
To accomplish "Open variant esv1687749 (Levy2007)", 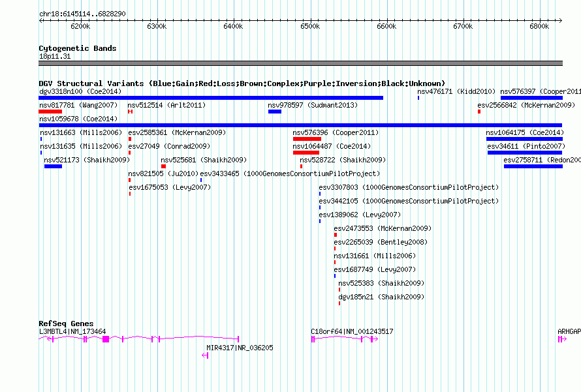I will (x=375, y=269).
